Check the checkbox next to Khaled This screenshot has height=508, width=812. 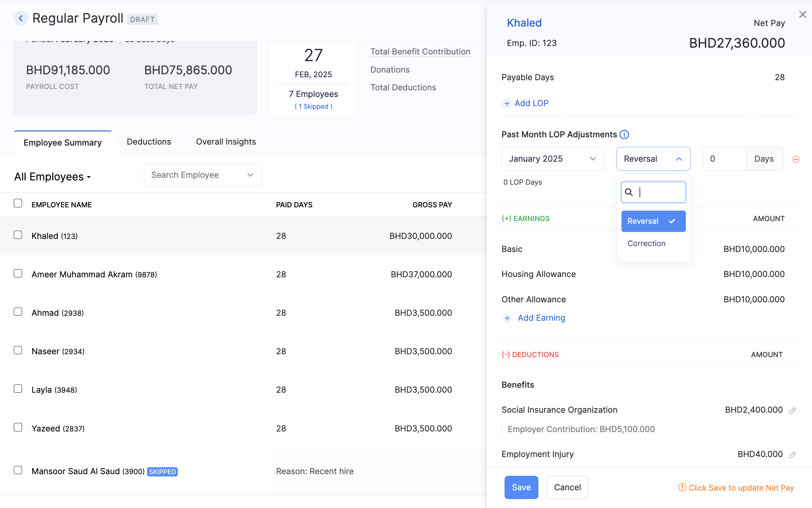(17, 235)
